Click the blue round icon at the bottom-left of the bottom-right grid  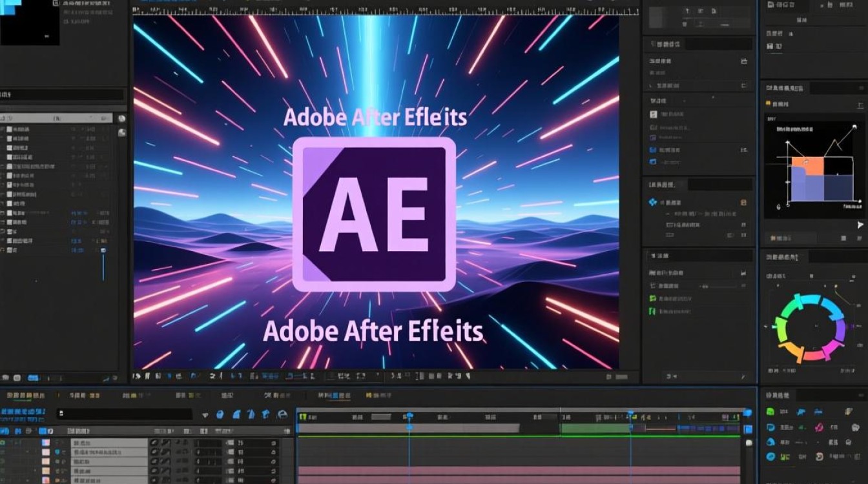pyautogui.click(x=770, y=457)
